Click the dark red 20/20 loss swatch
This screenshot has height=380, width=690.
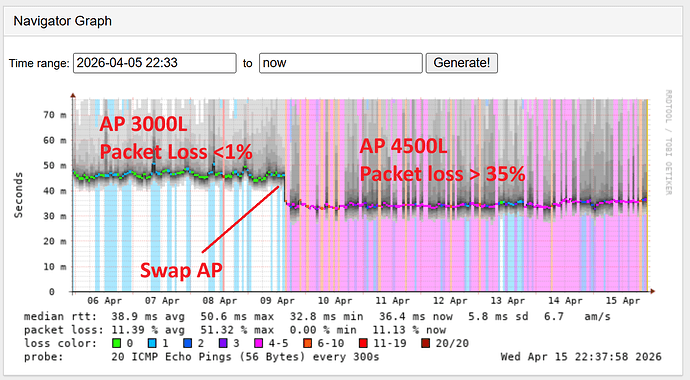[x=425, y=343]
